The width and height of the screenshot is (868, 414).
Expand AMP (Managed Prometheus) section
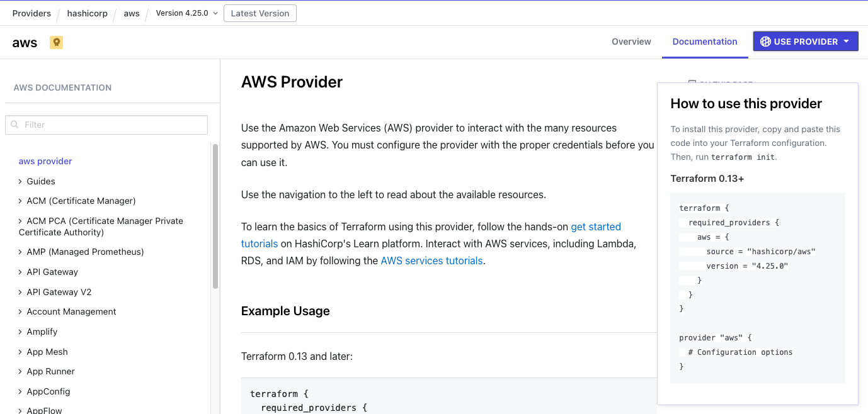click(21, 252)
